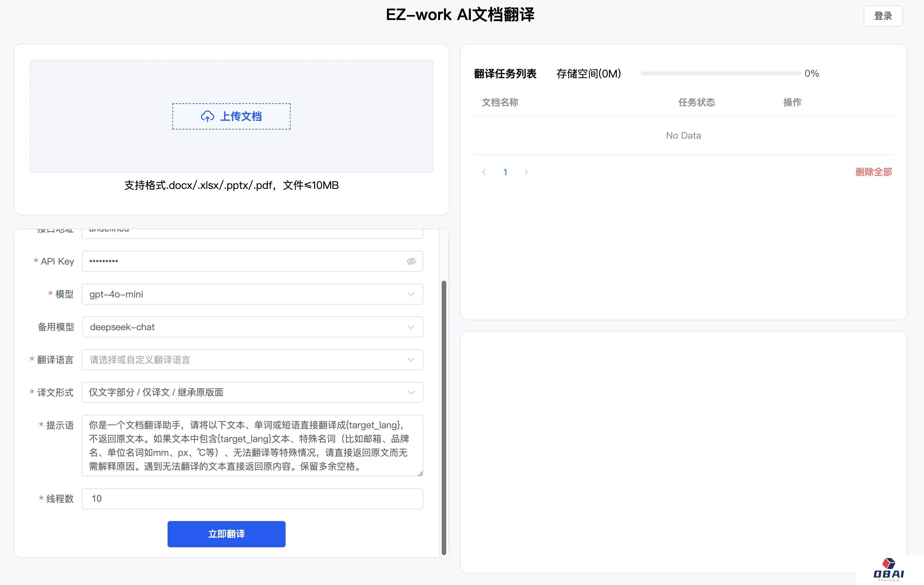Click inside the 提示语 prompt textarea
The height and width of the screenshot is (585, 924).
252,446
